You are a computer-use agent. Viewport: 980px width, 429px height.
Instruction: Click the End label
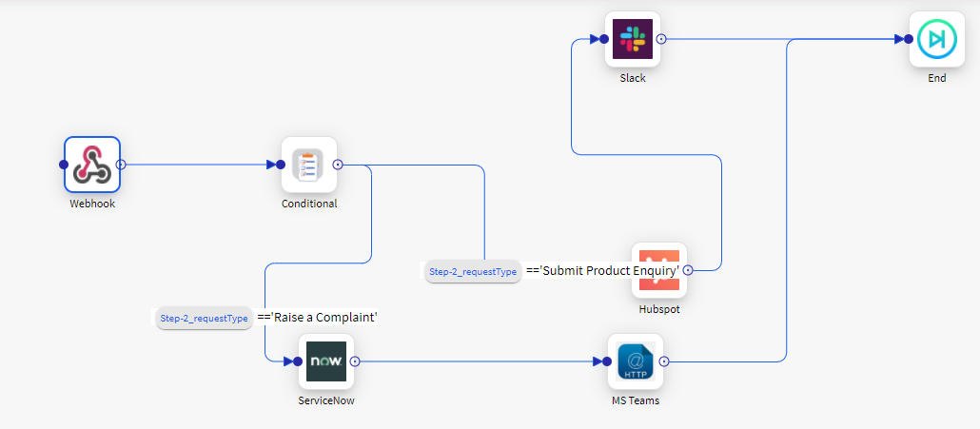click(x=937, y=78)
